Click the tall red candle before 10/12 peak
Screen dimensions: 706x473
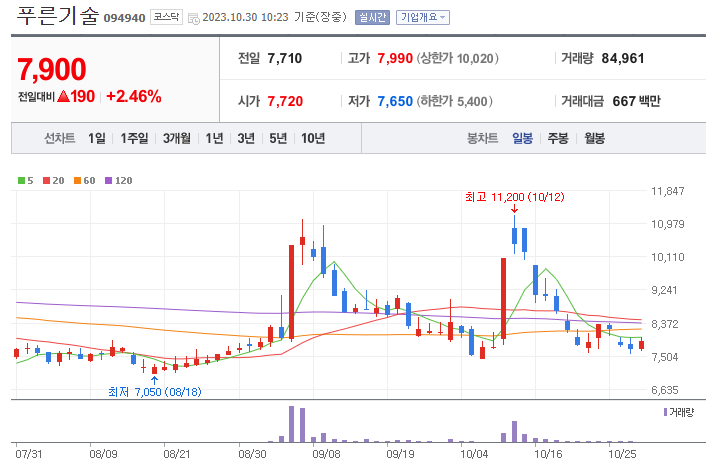click(x=503, y=298)
